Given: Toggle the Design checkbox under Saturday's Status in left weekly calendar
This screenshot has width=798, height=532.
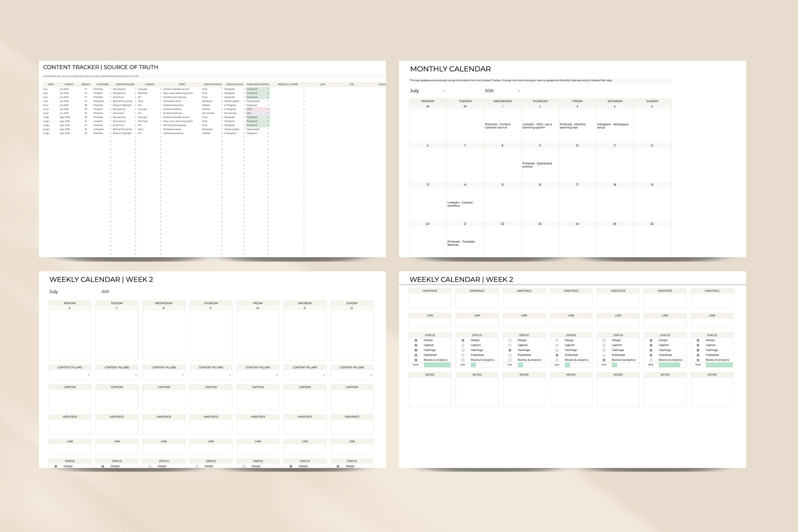Looking at the screenshot, I should click(x=291, y=466).
